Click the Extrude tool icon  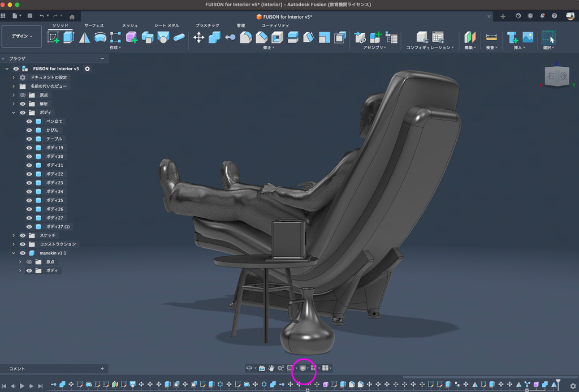[68, 37]
